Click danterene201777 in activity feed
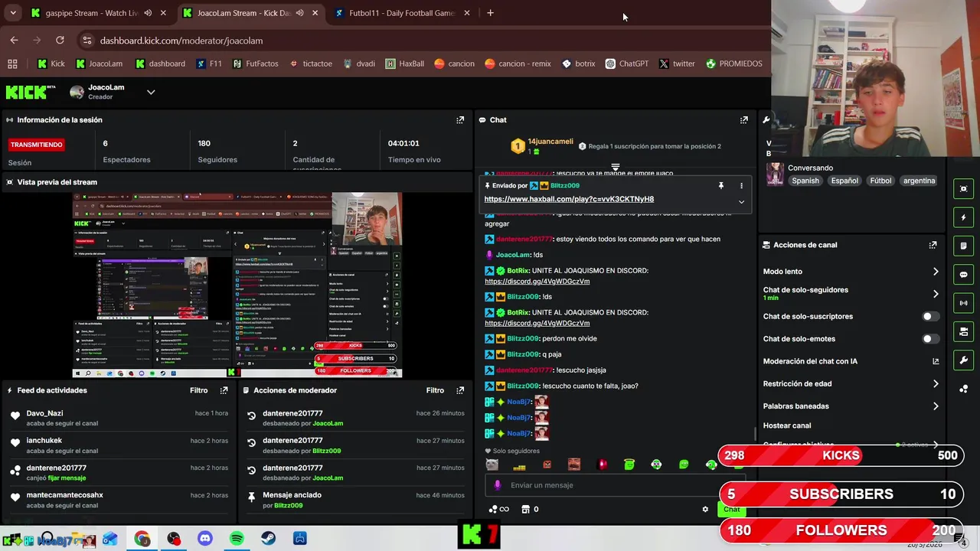The width and height of the screenshot is (980, 551). point(56,468)
